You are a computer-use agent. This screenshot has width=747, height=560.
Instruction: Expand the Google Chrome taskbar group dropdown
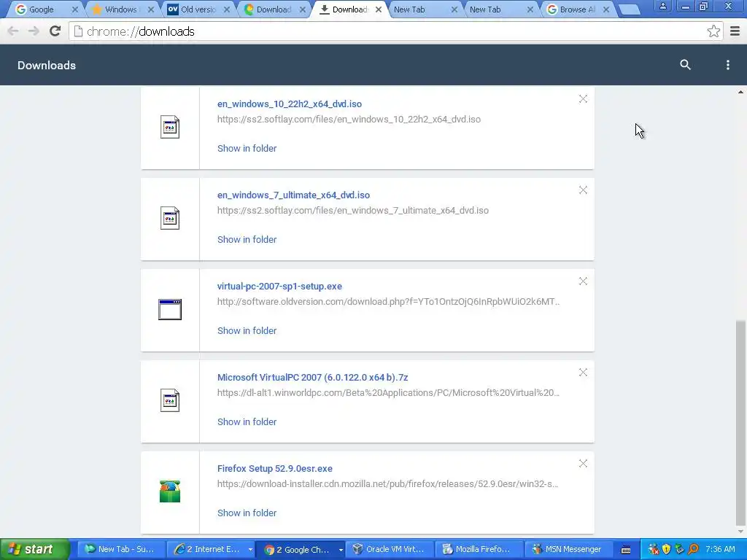click(341, 550)
